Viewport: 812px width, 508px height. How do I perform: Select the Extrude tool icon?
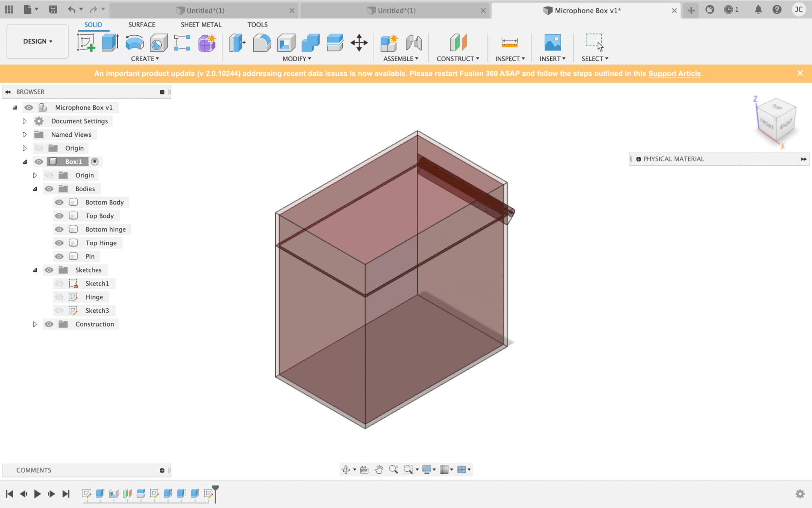[x=109, y=42]
